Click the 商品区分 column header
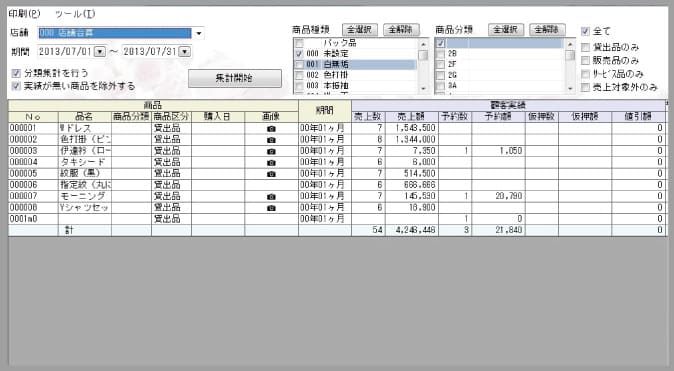 (171, 117)
